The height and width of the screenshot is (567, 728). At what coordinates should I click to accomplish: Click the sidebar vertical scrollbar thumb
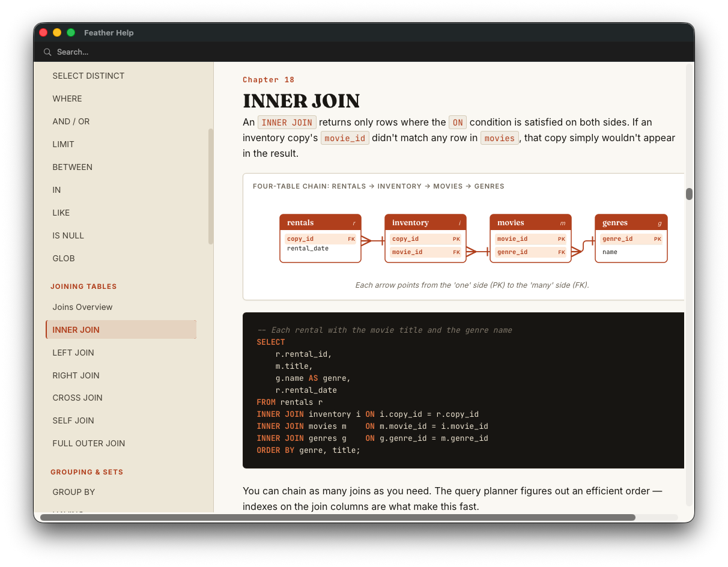click(211, 186)
